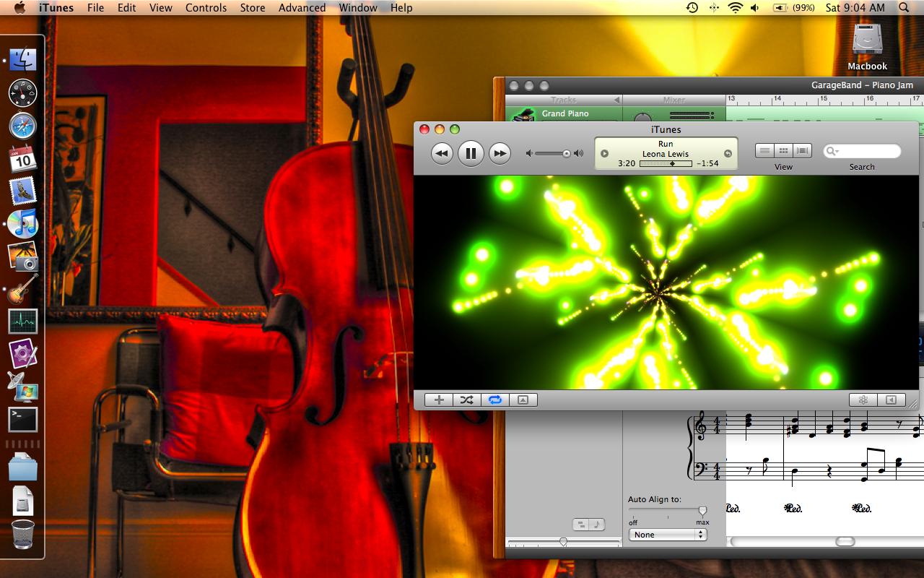Open the Auto Align None dropdown
This screenshot has height=578, width=924.
pos(668,535)
